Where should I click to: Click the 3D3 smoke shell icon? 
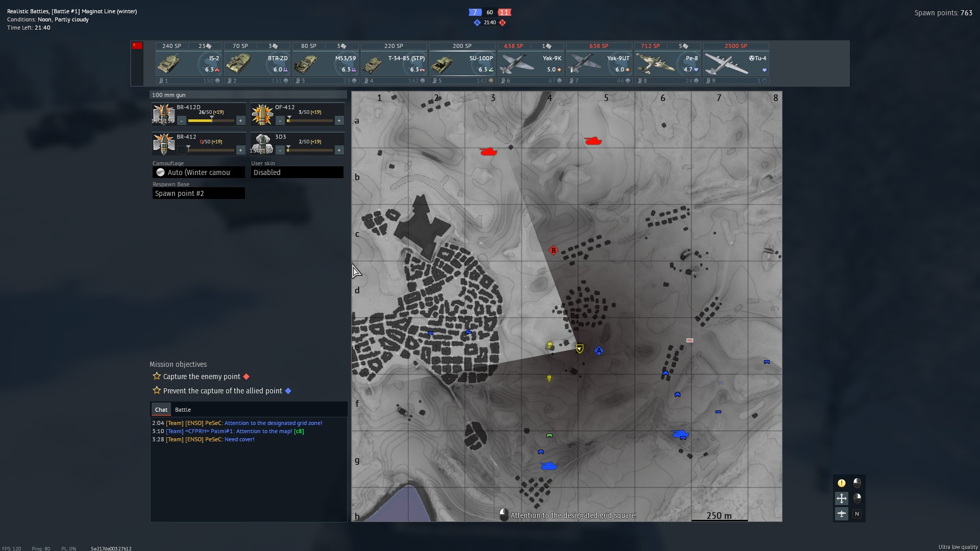point(262,144)
